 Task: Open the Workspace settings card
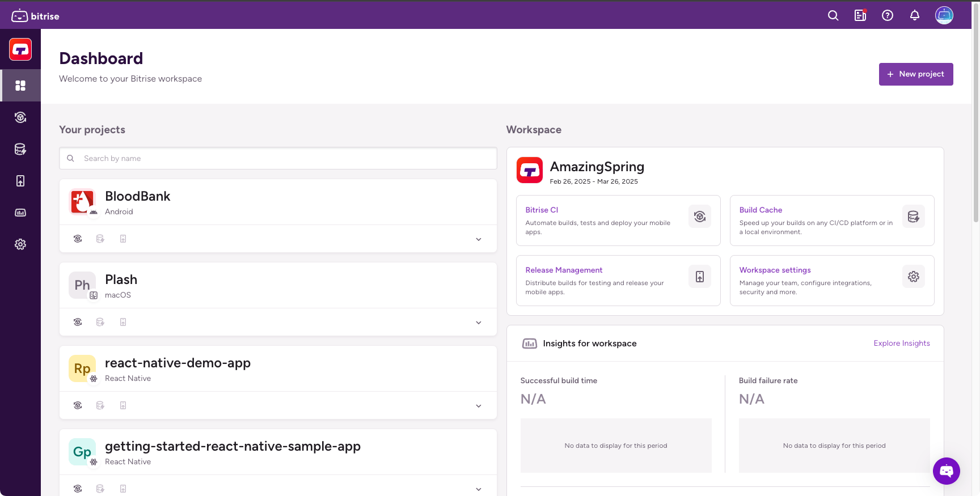(831, 281)
